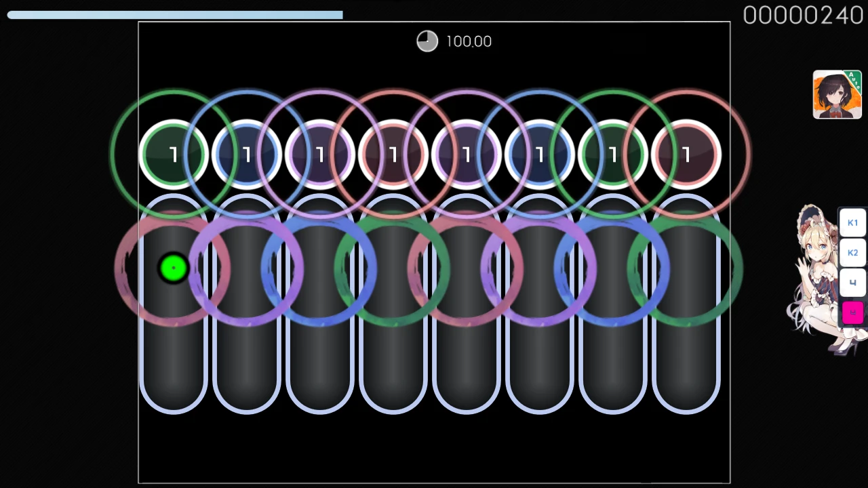Click the bright green cursor dot
Image resolution: width=868 pixels, height=488 pixels.
[x=174, y=268]
